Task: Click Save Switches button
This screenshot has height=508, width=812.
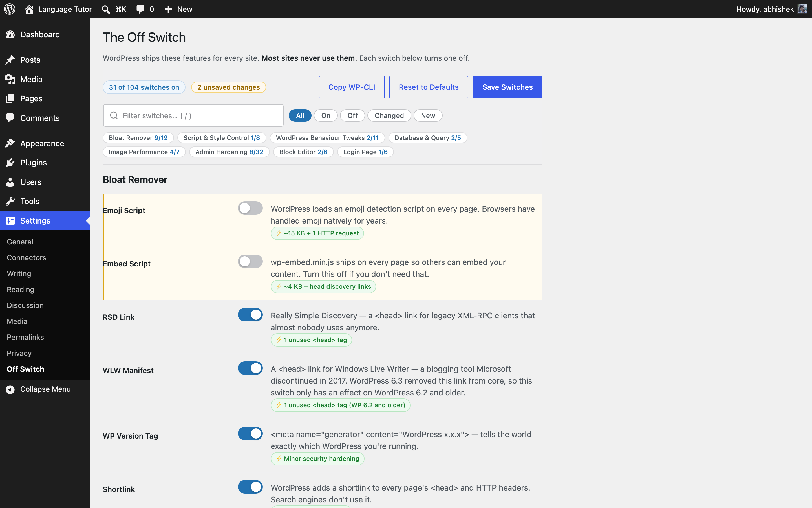Action: 507,87
